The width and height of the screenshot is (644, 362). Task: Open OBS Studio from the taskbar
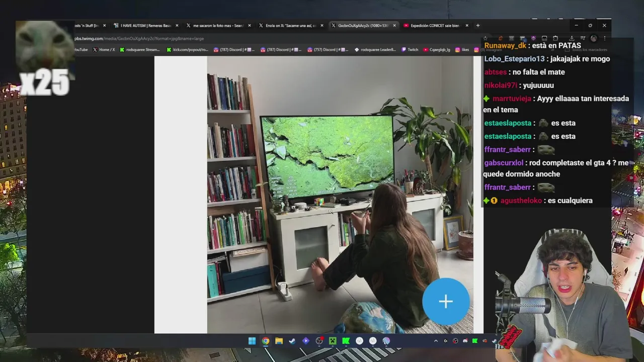point(319,341)
